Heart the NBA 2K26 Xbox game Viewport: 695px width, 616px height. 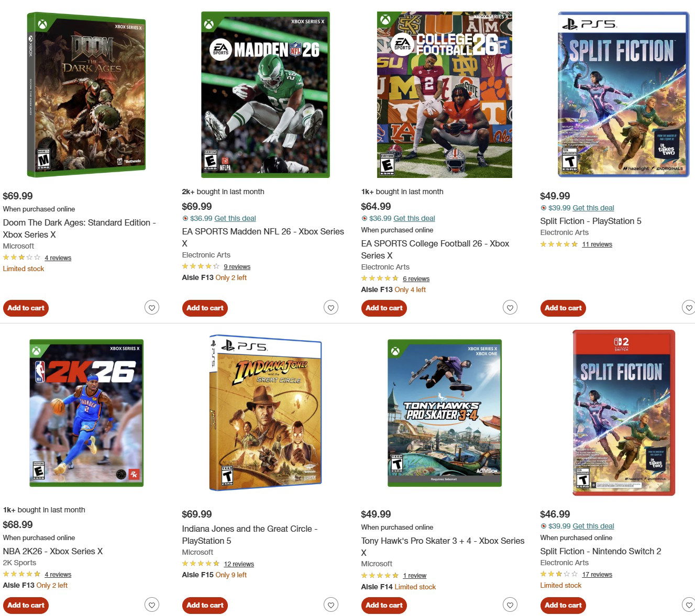(x=152, y=605)
